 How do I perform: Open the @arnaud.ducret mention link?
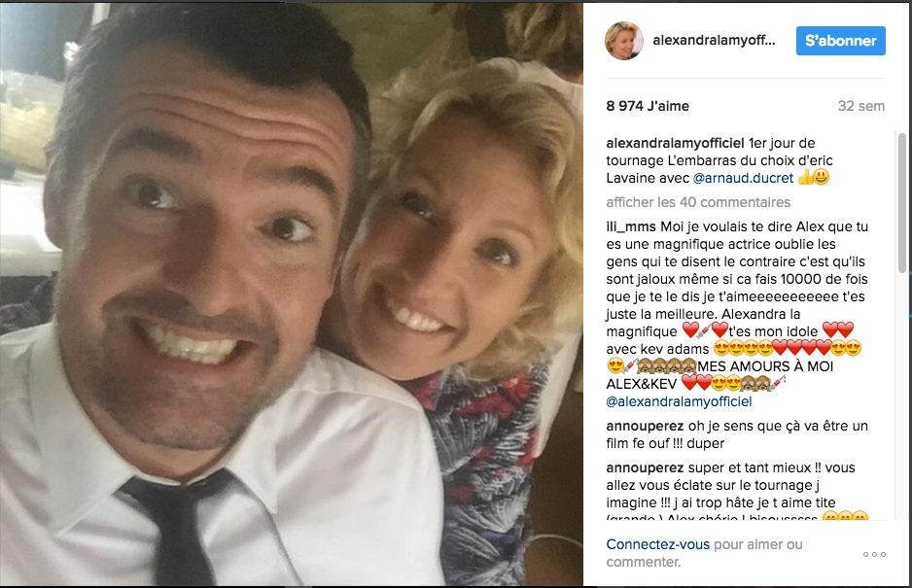744,178
